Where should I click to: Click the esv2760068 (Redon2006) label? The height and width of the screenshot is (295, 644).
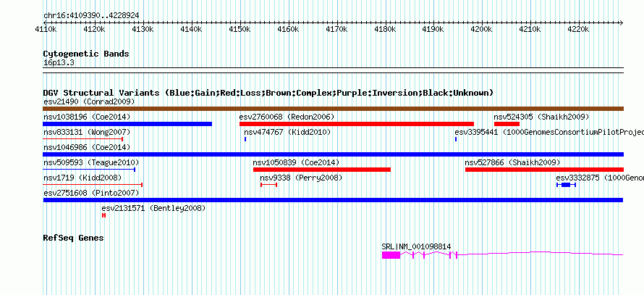tap(287, 117)
